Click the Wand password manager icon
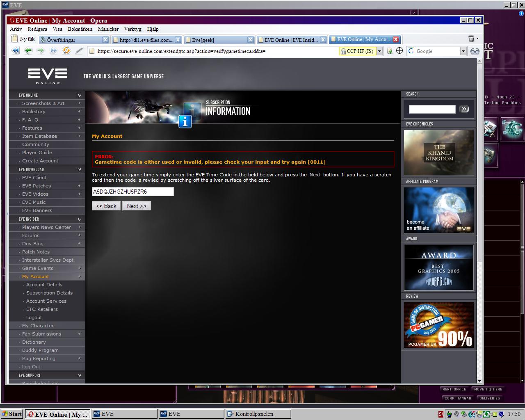Image resolution: width=525 pixels, height=420 pixels. point(79,51)
